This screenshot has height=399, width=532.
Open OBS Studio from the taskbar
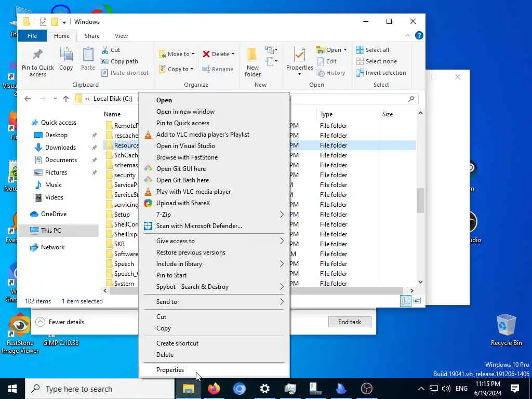click(x=366, y=389)
